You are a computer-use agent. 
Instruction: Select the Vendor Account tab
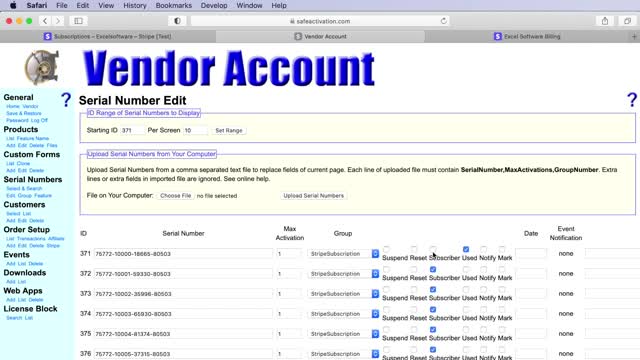click(x=320, y=36)
